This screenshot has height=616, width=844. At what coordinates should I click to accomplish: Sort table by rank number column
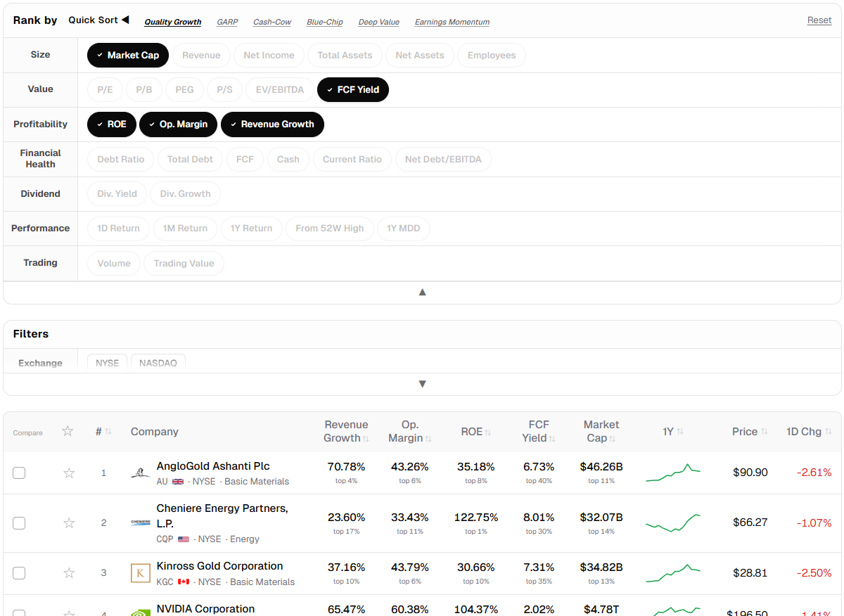pos(103,432)
